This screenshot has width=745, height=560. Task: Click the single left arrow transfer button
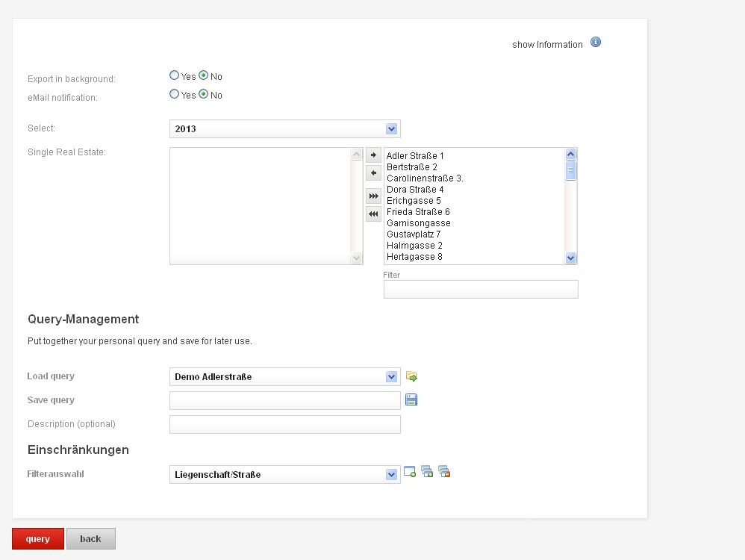point(373,173)
